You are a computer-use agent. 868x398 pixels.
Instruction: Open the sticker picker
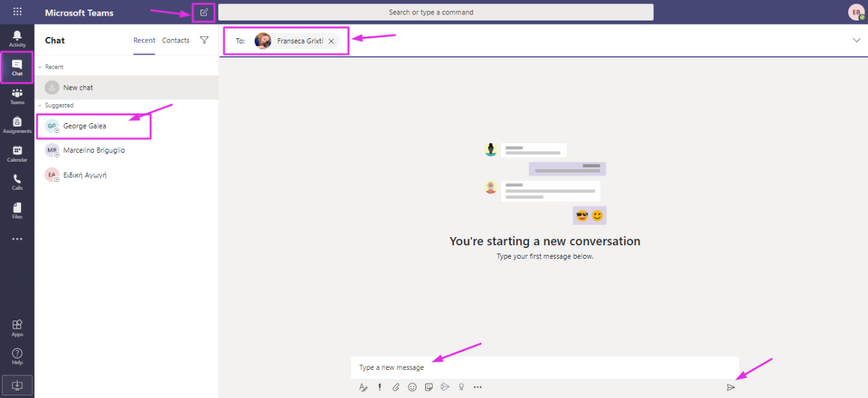coord(429,387)
